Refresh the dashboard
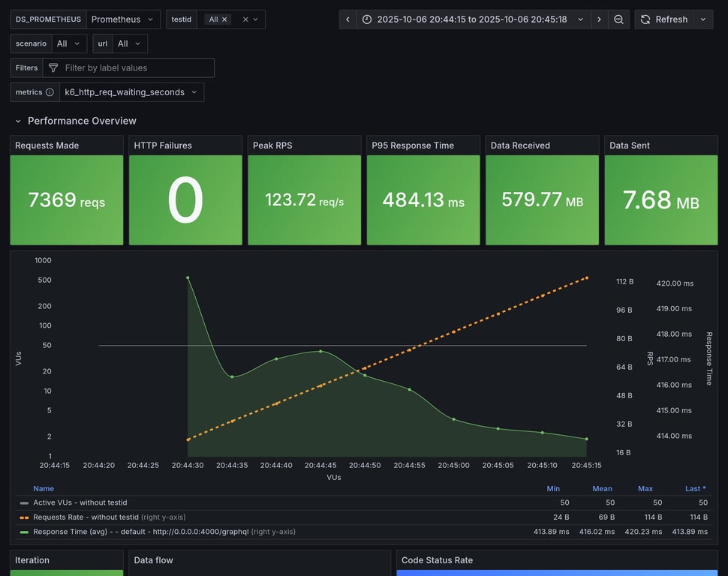Viewport: 728px width, 576px height. [x=664, y=19]
